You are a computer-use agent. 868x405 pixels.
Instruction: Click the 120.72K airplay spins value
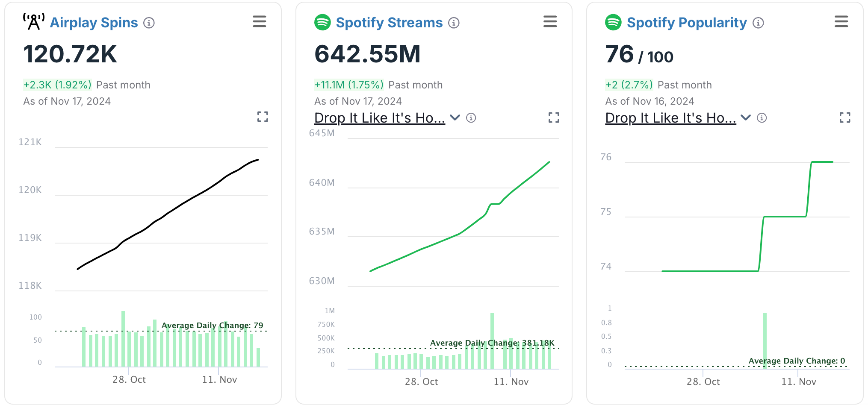click(x=70, y=54)
